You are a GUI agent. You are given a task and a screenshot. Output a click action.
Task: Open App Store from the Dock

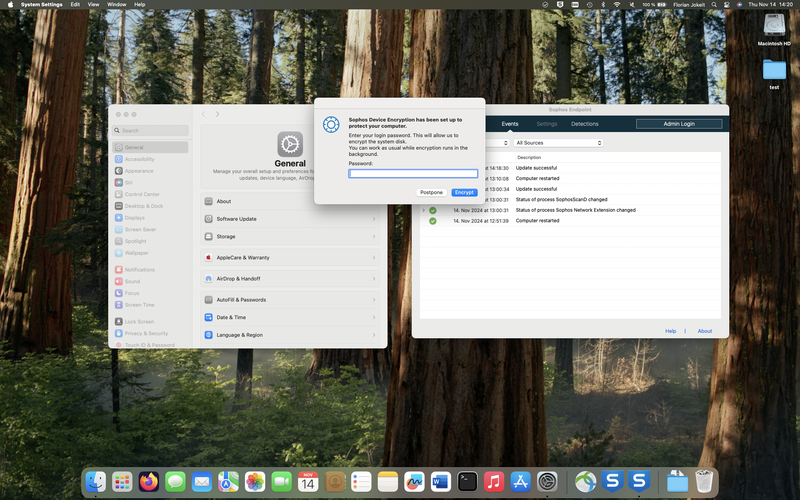click(520, 482)
